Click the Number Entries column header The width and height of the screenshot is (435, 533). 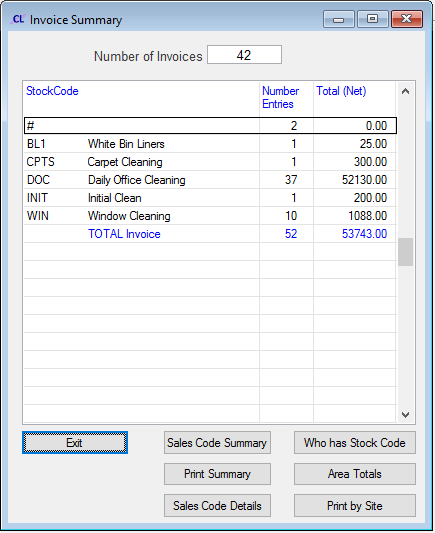[280, 98]
